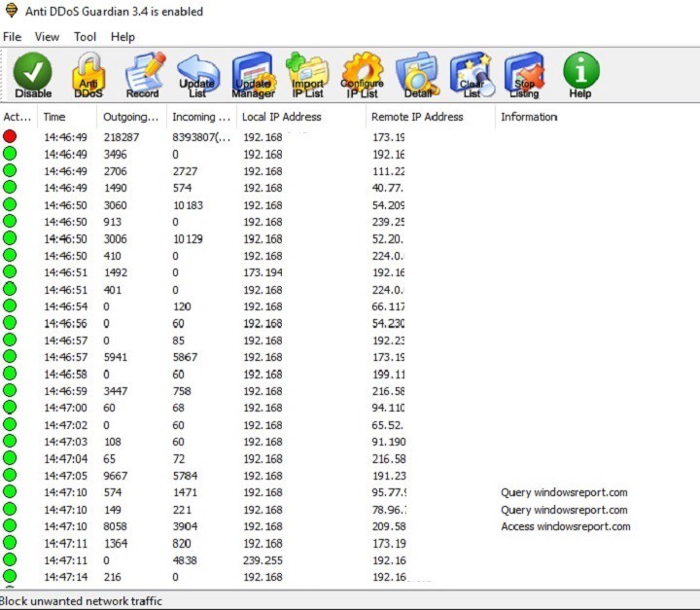Click the app icon in title bar
700x610 pixels.
tap(12, 11)
